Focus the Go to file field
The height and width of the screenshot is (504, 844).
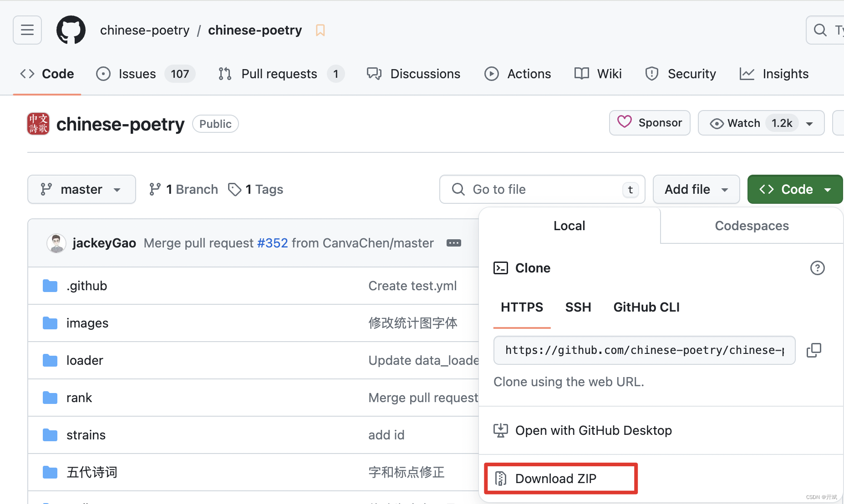point(542,189)
